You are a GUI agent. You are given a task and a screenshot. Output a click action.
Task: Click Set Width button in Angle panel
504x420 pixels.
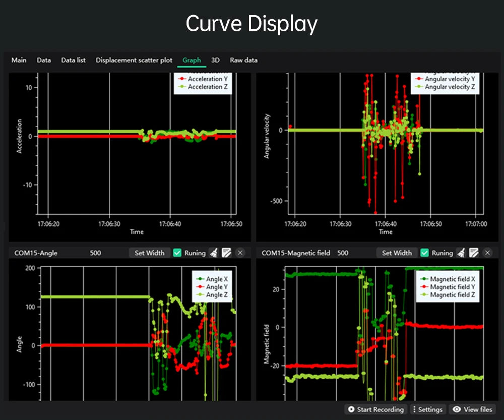pos(150,253)
